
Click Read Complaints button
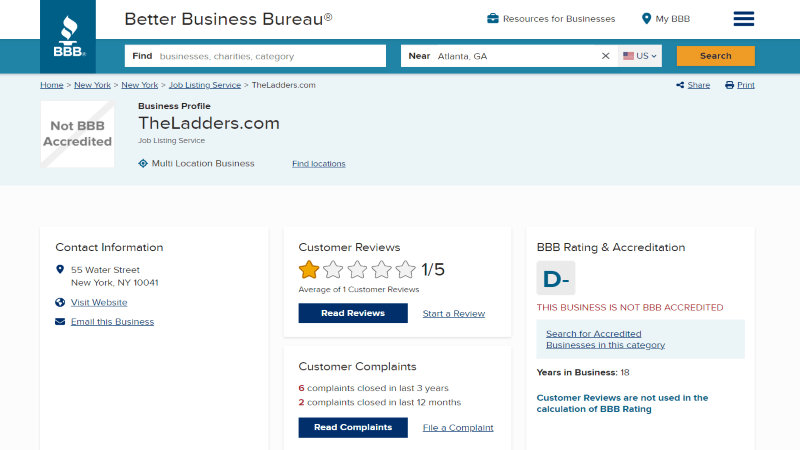353,428
